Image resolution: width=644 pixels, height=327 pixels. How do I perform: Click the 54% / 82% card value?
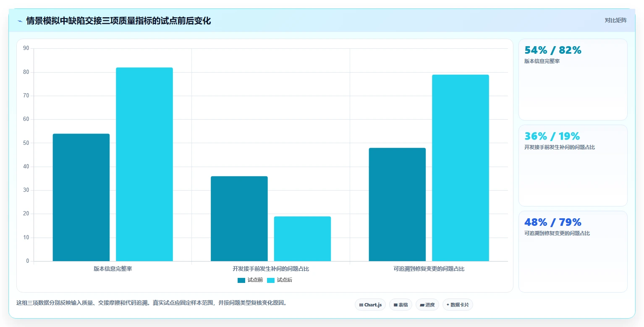coord(553,50)
